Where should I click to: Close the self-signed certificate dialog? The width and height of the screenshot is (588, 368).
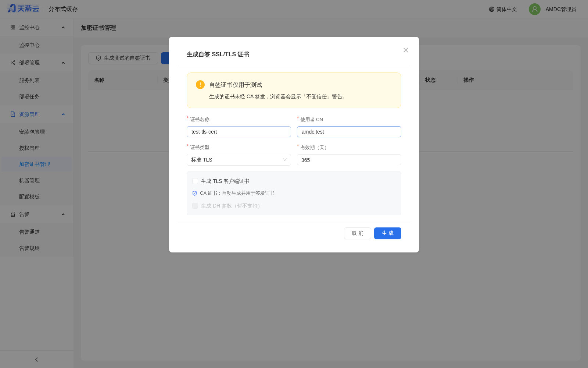pos(406,50)
